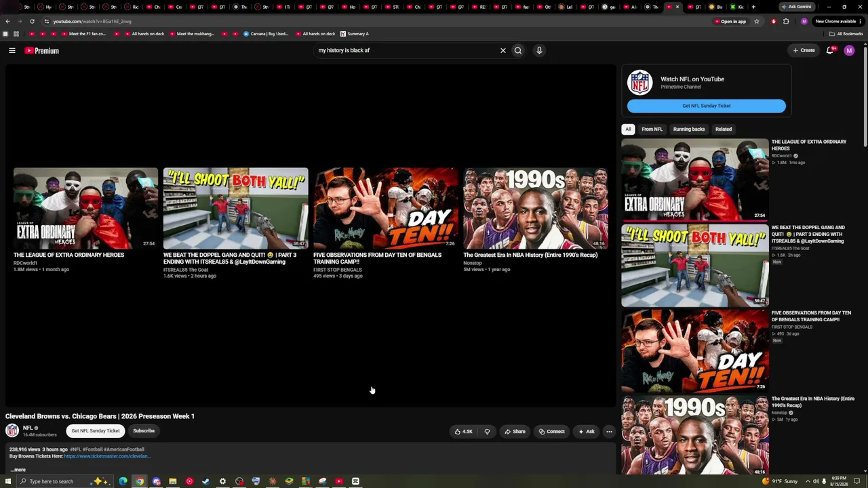Click Get NFL Sunday Ticket beside channel name

tap(96, 431)
